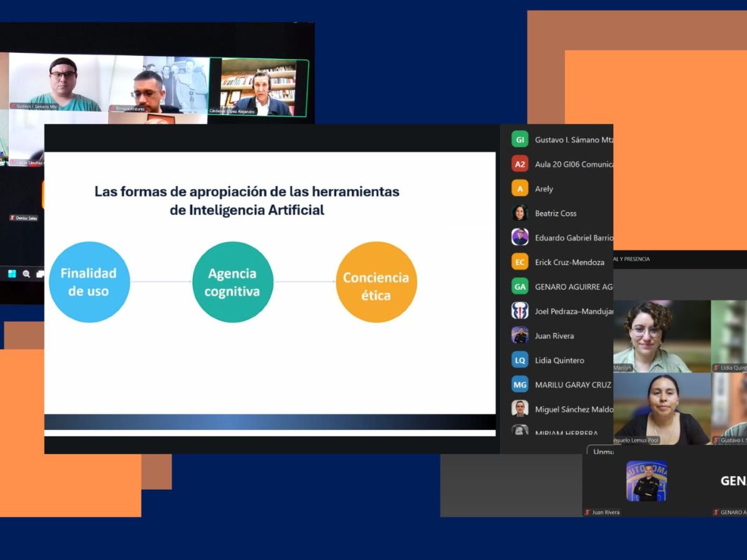Click Arely's orange A avatar
Viewport: 747px width, 560px height.
pos(520,189)
